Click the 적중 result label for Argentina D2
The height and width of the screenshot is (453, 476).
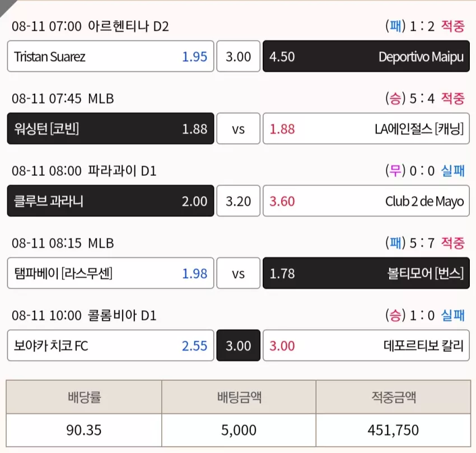[x=452, y=26]
